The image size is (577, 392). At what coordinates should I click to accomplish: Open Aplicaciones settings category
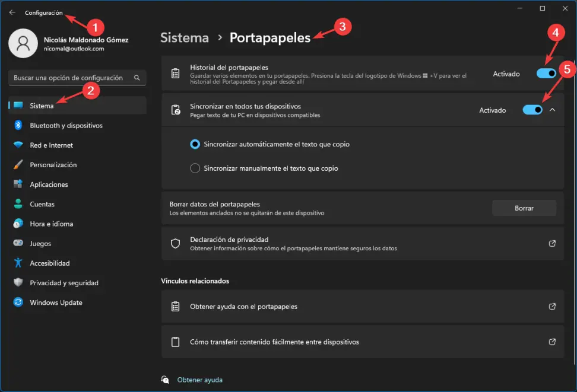point(77,184)
